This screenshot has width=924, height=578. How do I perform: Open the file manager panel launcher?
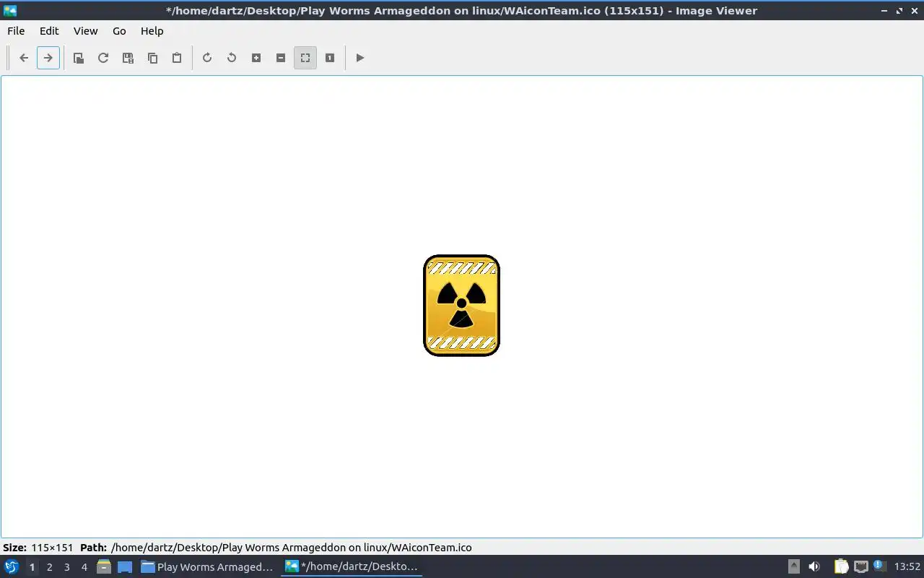click(104, 567)
